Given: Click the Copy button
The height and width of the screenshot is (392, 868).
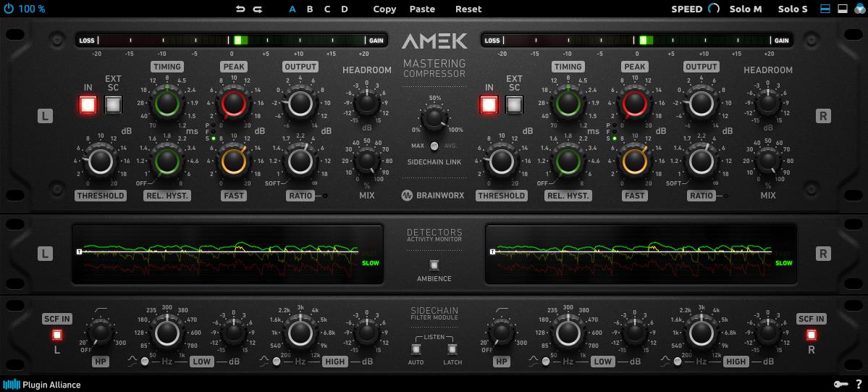Looking at the screenshot, I should [384, 9].
